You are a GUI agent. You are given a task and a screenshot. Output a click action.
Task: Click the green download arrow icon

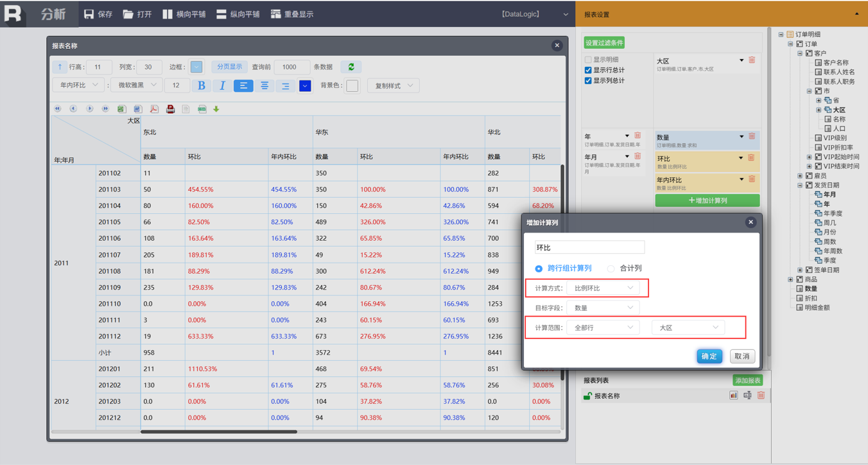tap(216, 109)
